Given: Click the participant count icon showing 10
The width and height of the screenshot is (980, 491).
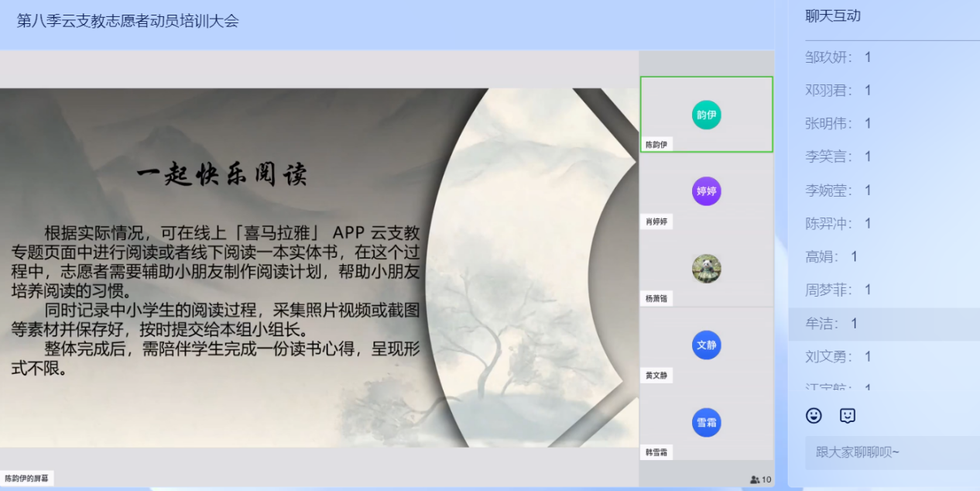Looking at the screenshot, I should point(760,480).
